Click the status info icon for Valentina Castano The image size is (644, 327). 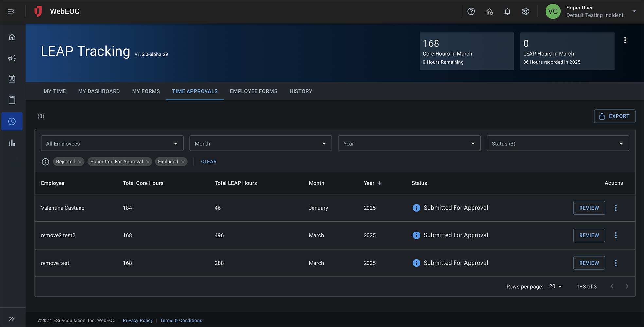click(416, 208)
